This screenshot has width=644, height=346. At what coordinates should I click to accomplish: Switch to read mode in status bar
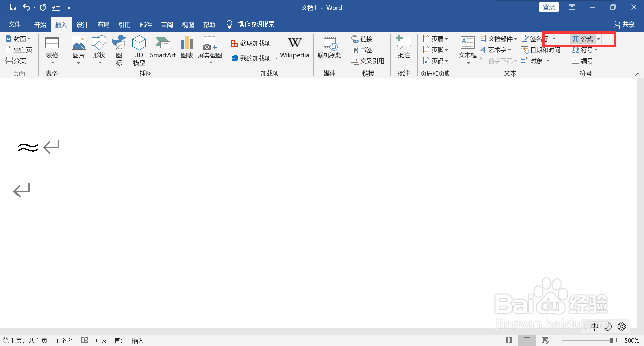[x=509, y=340]
